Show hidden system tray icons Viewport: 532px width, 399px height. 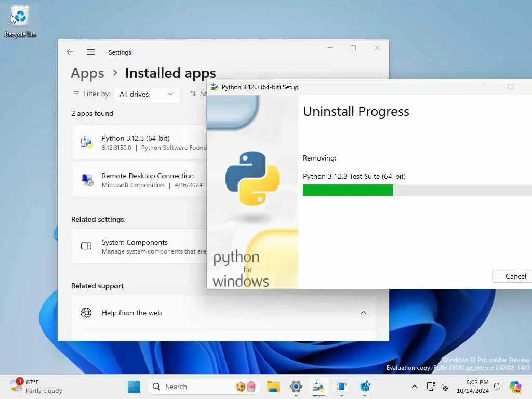pos(414,387)
